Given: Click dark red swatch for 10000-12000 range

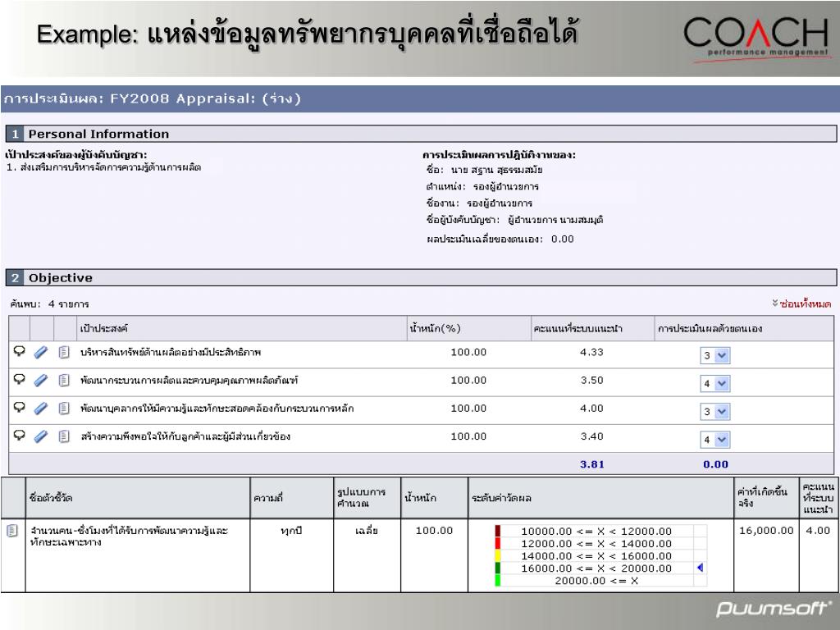Looking at the screenshot, I should (498, 531).
